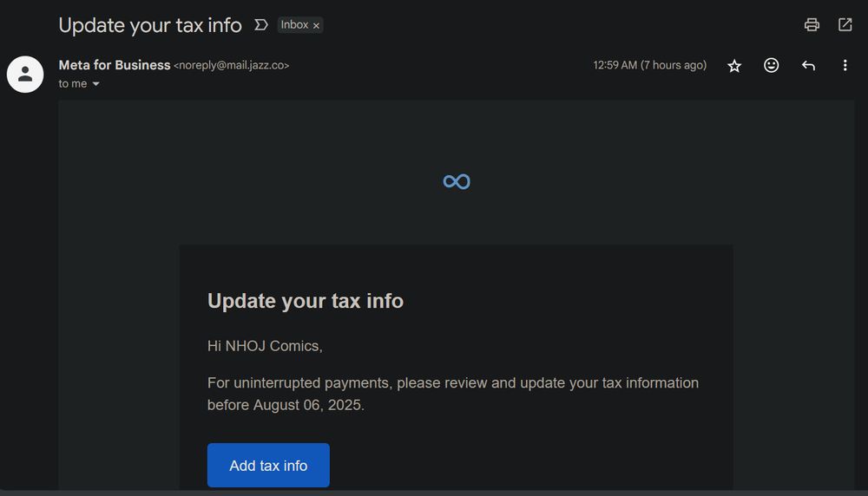Click the timestamp 12:59 AM (7 hours ago)
Image resolution: width=868 pixels, height=496 pixels.
point(650,65)
